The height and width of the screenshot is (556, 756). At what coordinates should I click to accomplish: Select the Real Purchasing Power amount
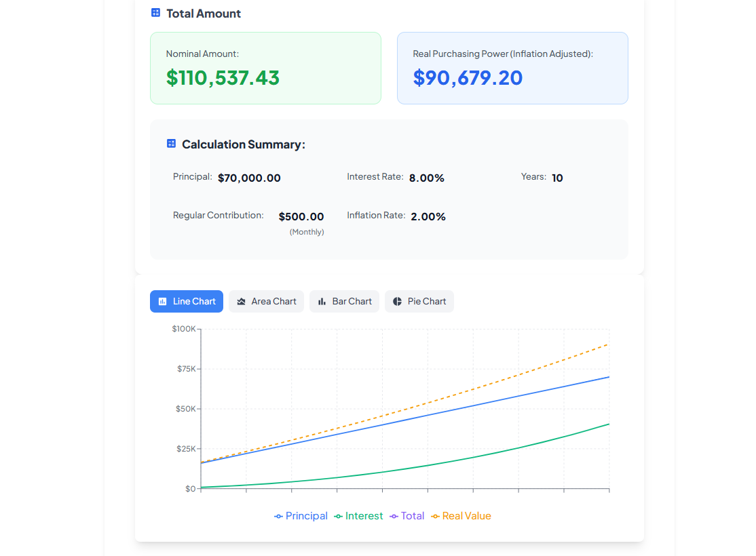[x=468, y=77]
